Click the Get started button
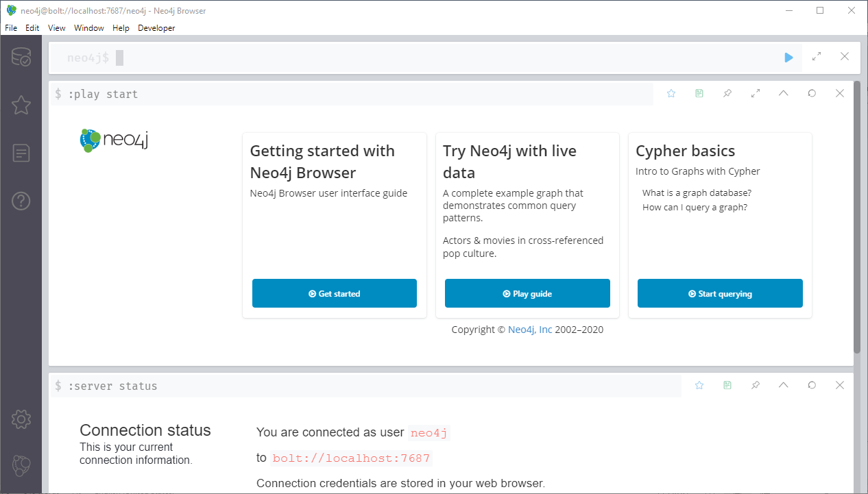868x494 pixels. point(335,293)
